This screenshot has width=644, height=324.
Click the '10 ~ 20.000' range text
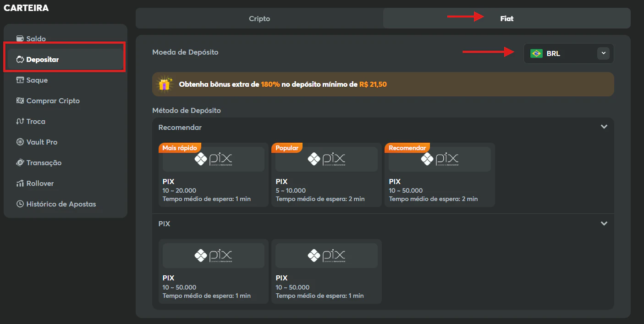(x=179, y=190)
